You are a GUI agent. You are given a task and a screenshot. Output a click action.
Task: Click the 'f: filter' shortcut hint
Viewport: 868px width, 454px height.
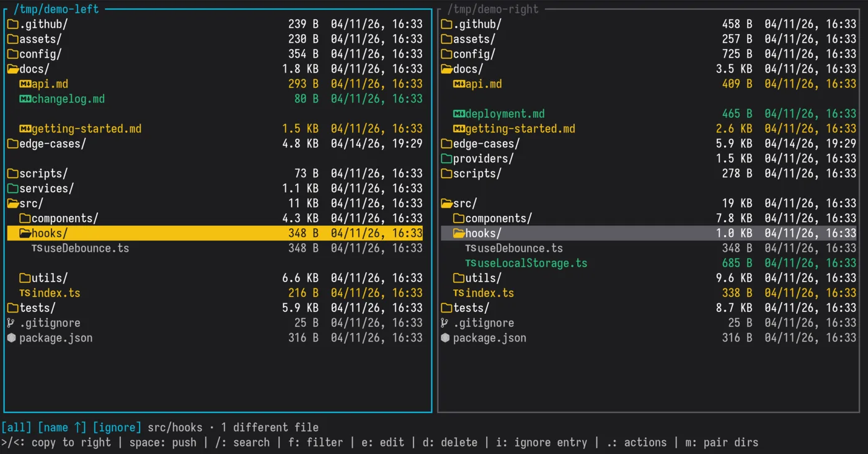tap(316, 442)
